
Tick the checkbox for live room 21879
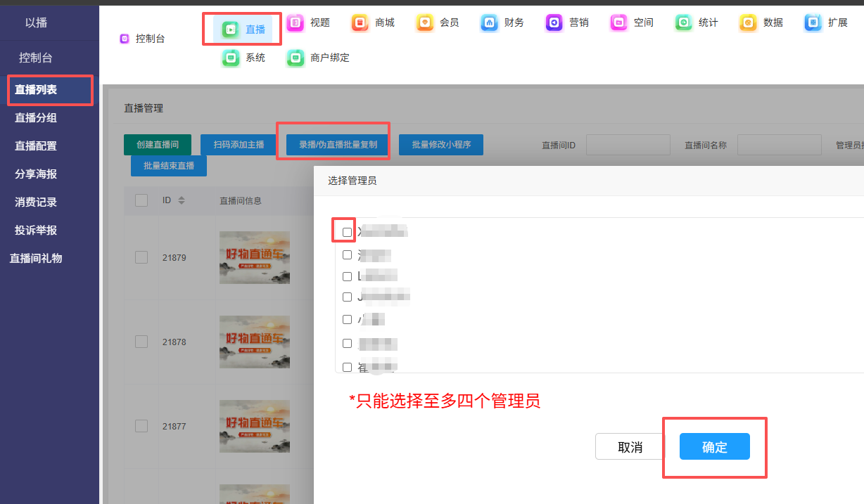tap(141, 257)
